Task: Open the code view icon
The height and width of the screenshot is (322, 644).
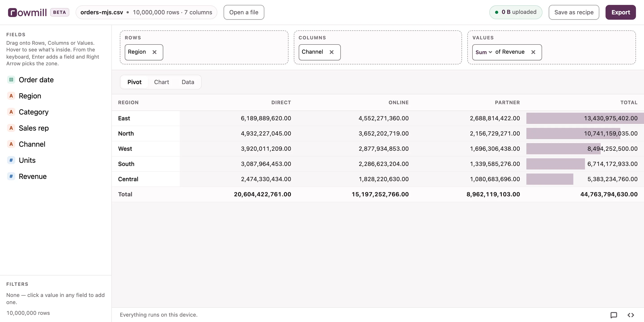Action: (631, 315)
